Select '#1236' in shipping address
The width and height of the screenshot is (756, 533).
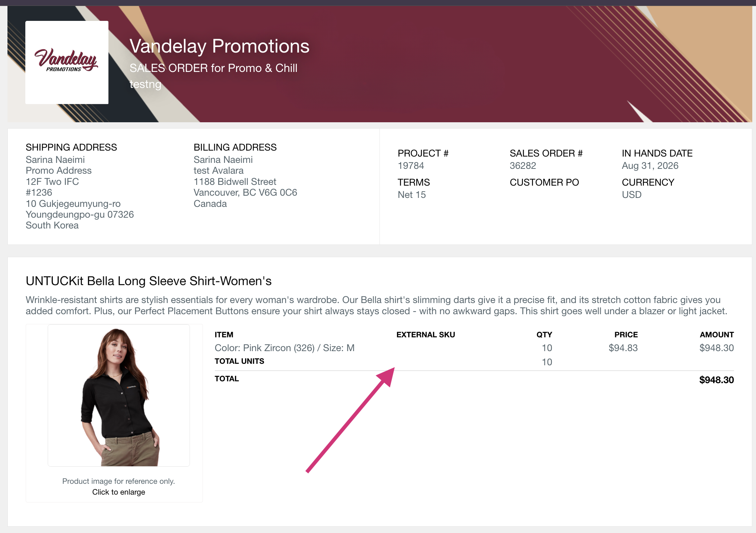coord(39,192)
